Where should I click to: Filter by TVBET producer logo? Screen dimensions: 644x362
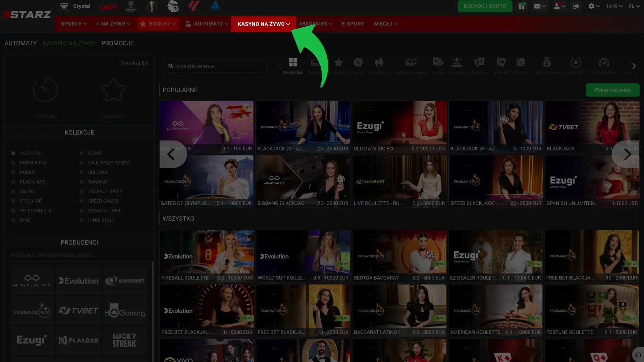coord(78,311)
